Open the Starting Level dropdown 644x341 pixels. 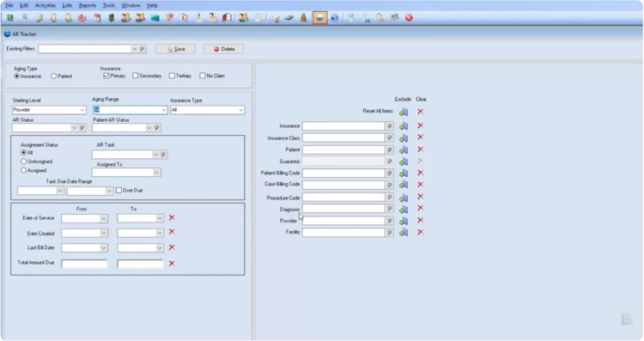click(x=82, y=110)
